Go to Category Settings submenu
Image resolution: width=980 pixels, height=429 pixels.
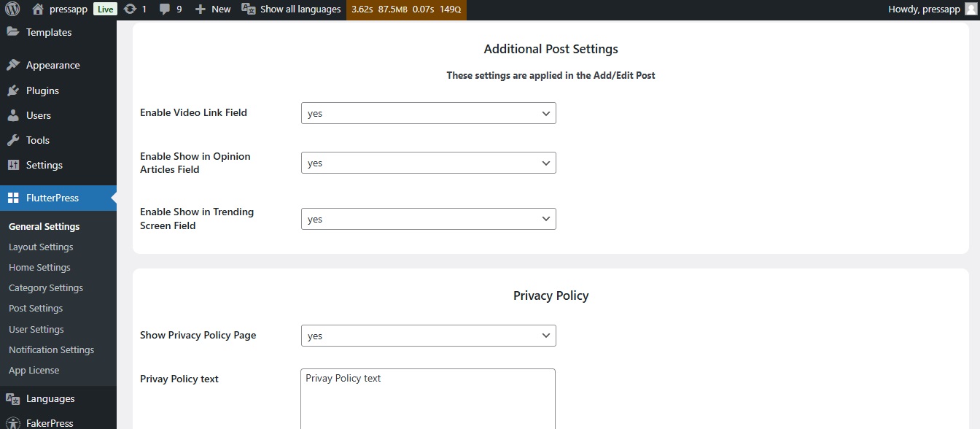coord(46,287)
